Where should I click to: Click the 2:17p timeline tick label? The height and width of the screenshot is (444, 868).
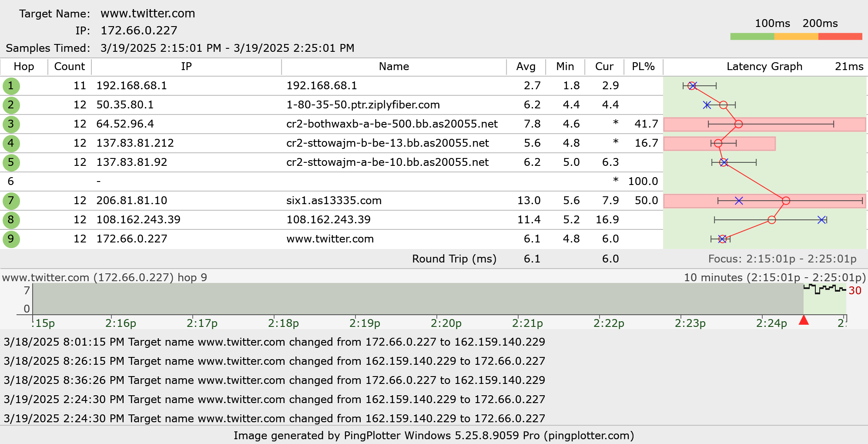(202, 323)
